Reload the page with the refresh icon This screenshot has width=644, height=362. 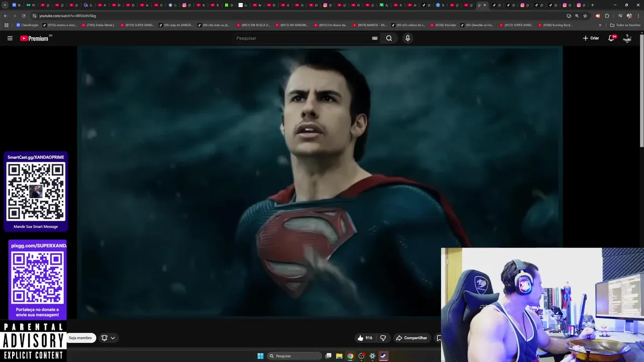click(x=23, y=16)
